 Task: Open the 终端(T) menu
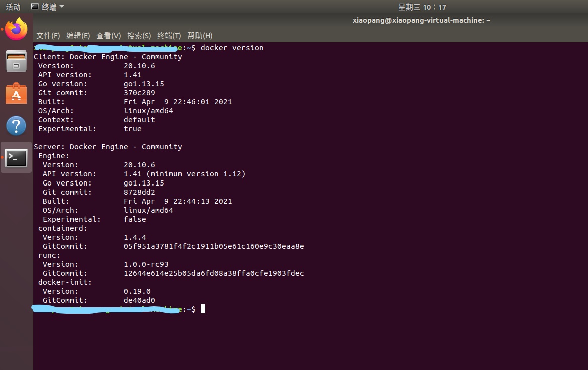(168, 35)
